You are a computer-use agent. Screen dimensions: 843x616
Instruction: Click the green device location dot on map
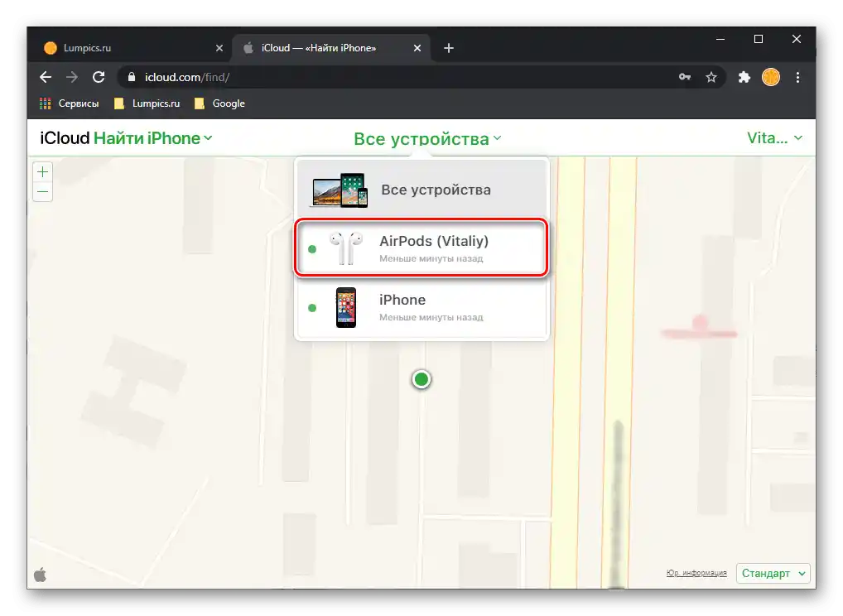[421, 379]
